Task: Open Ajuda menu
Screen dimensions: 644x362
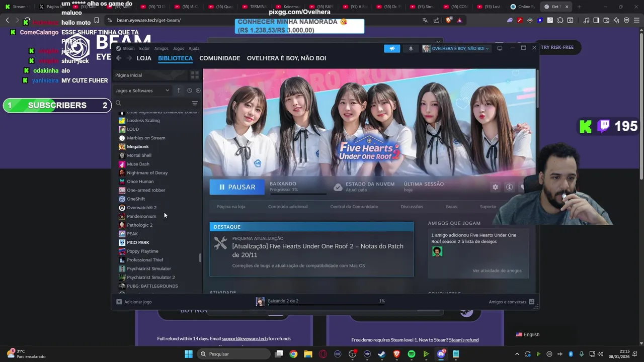Action: 194,48
